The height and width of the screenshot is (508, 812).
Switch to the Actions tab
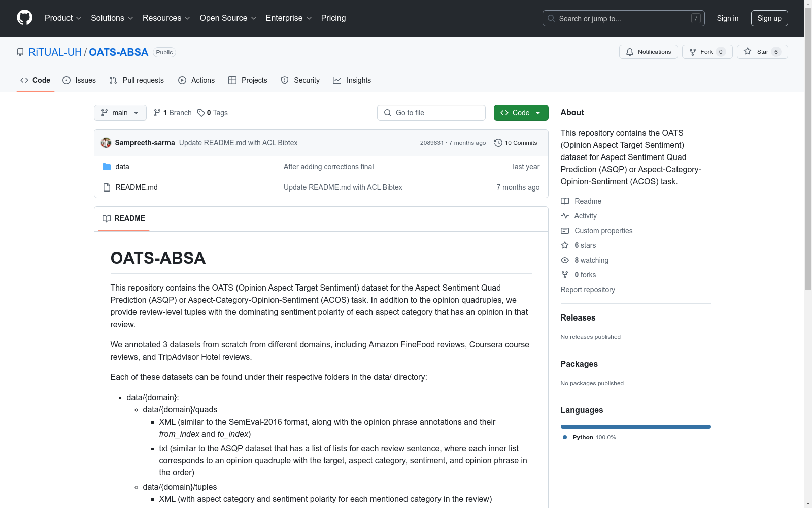tap(196, 80)
